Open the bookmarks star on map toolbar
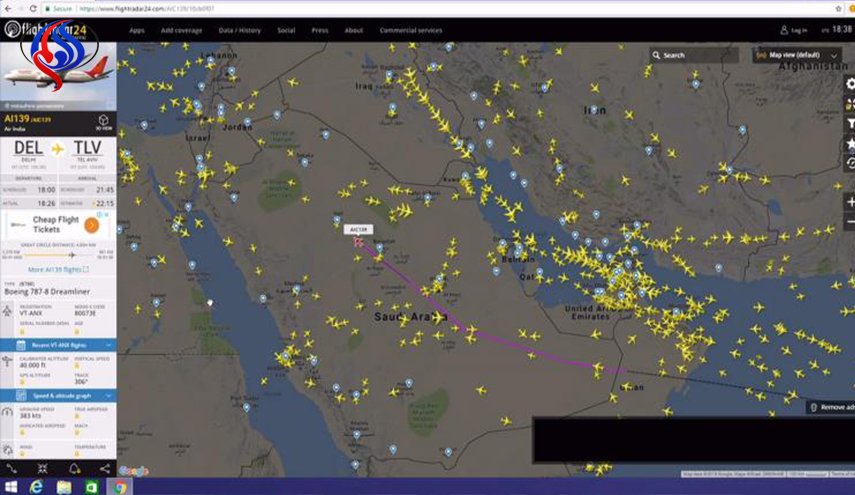855x495 pixels. 850,143
